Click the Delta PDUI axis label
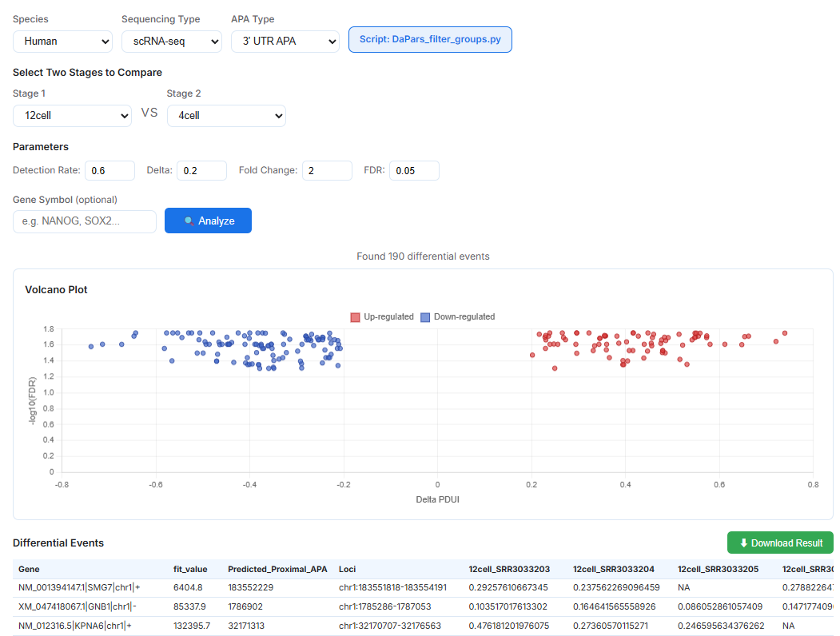 pyautogui.click(x=438, y=499)
